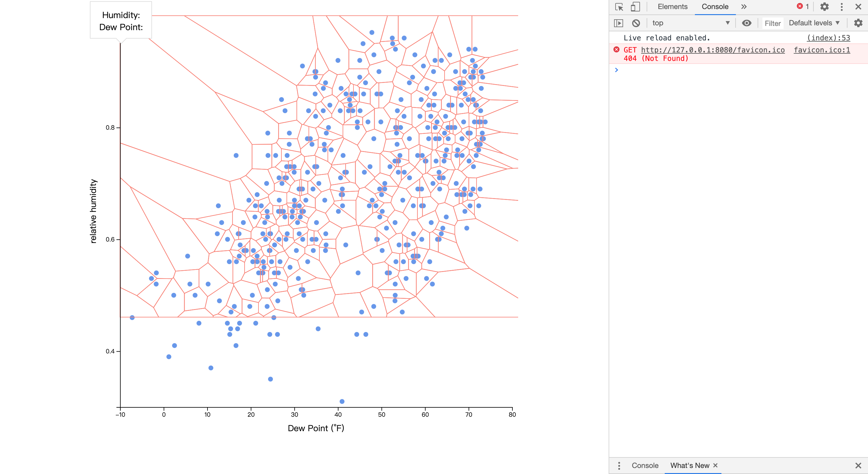
Task: Open the favicon.ico URL link
Action: [713, 50]
